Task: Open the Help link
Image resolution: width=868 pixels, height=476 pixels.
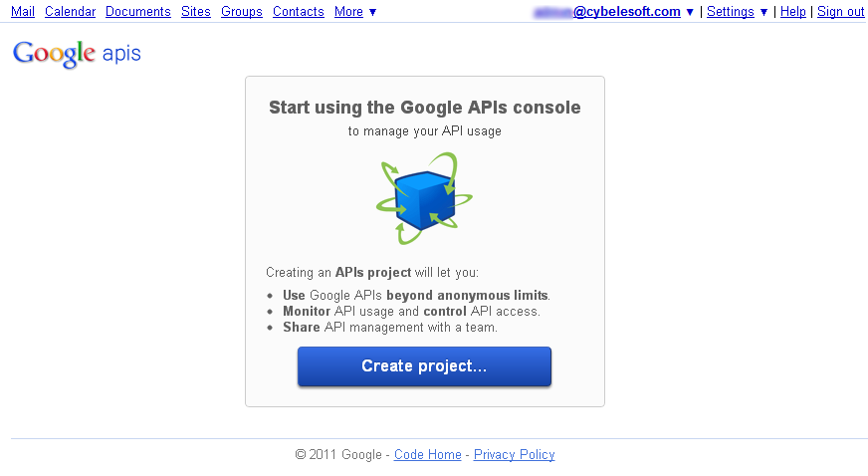Action: [x=792, y=12]
